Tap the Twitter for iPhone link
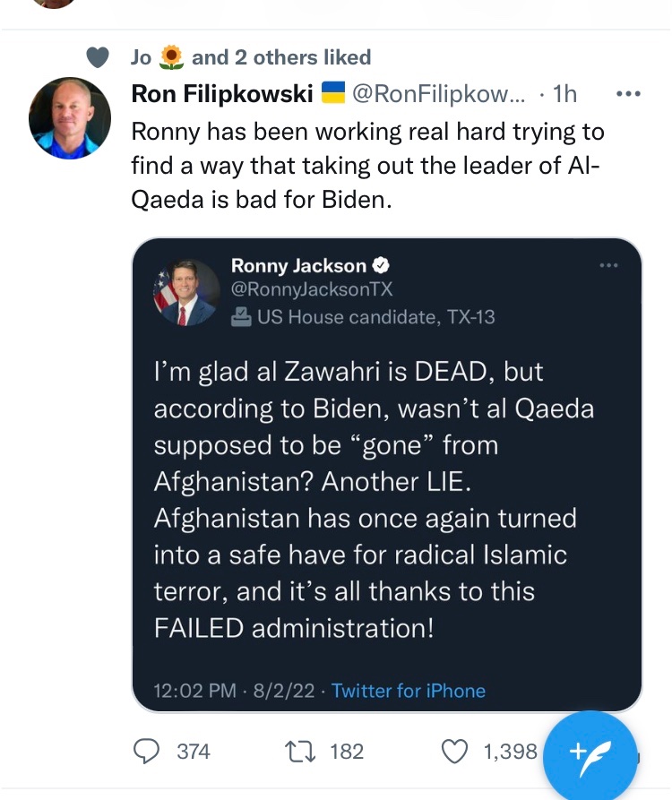 [x=409, y=691]
